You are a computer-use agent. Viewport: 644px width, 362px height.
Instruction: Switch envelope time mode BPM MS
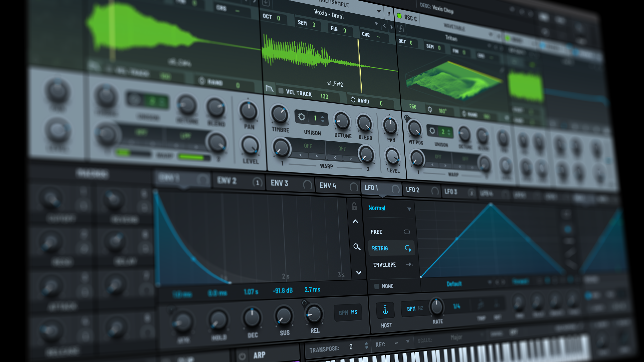[x=348, y=312]
